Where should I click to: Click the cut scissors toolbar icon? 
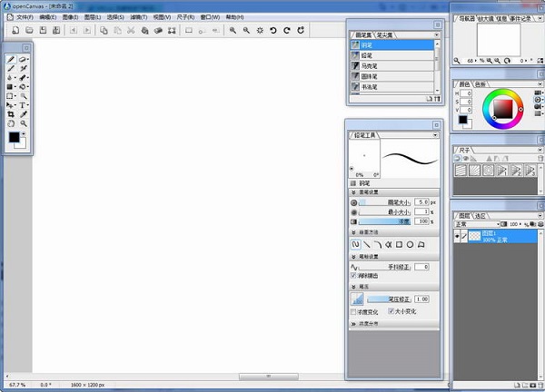click(131, 31)
